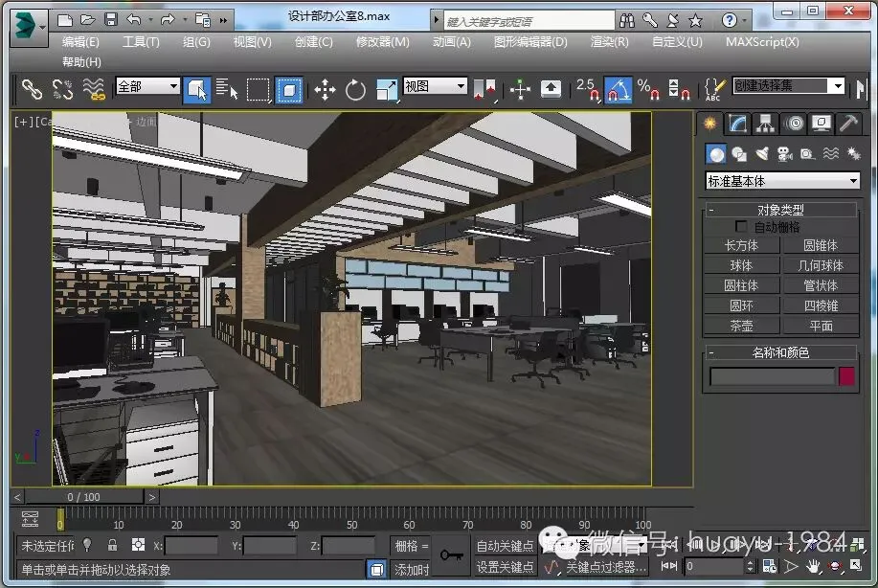Open the 渲染(R) menu
This screenshot has width=878, height=588.
(x=609, y=42)
